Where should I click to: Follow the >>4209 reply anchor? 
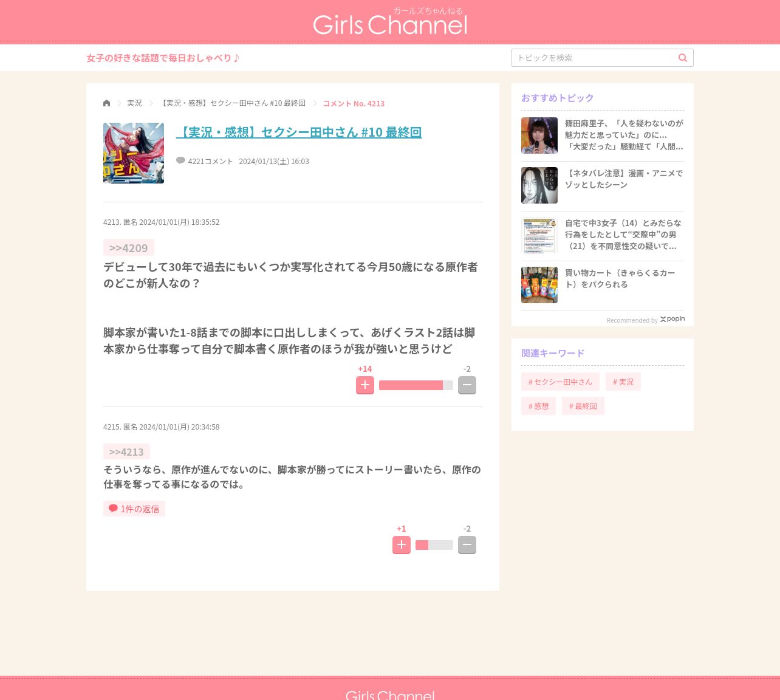pyautogui.click(x=129, y=248)
